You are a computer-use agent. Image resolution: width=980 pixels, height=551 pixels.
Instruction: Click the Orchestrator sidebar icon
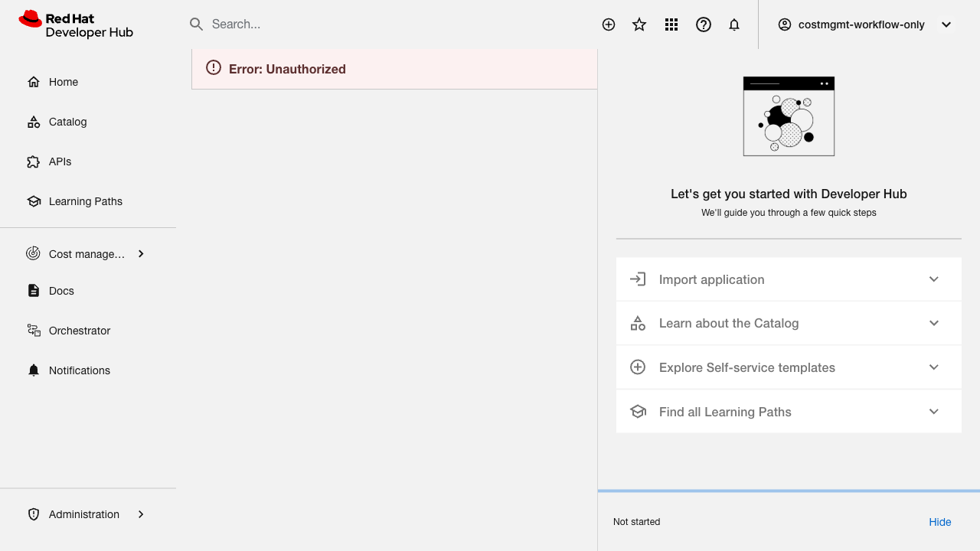pos(34,331)
